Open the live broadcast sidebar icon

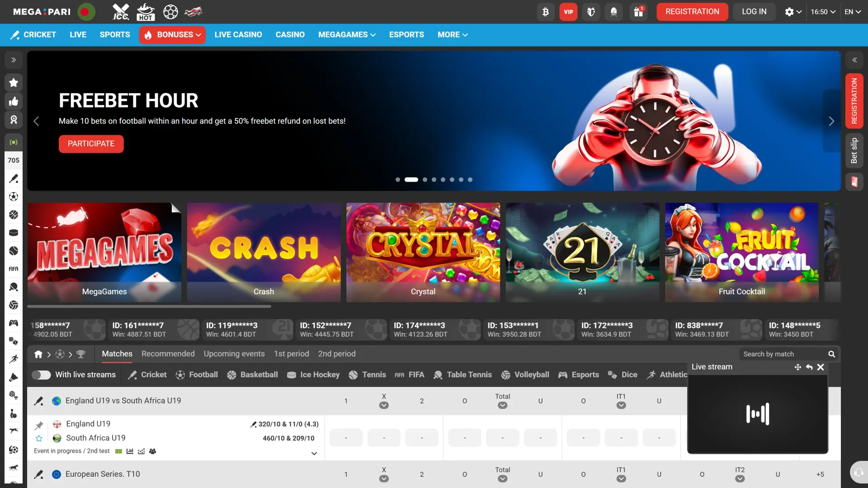(x=14, y=142)
